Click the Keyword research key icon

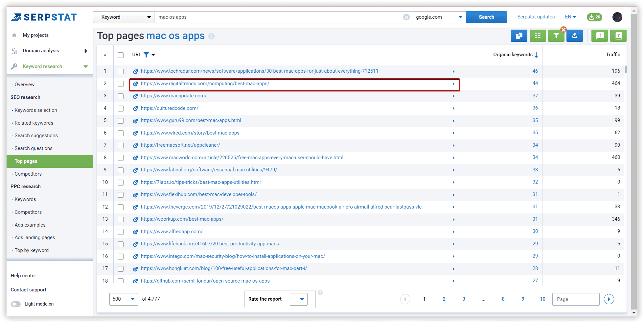pos(14,66)
